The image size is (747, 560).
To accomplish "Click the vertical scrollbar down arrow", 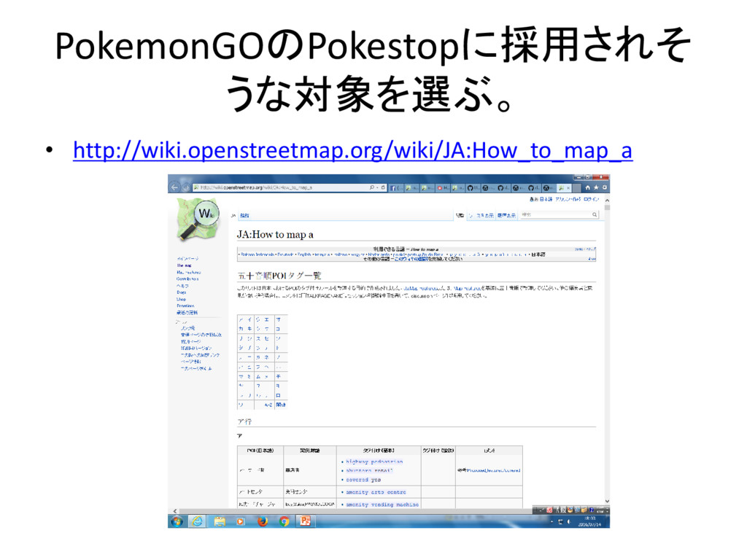I will (607, 501).
